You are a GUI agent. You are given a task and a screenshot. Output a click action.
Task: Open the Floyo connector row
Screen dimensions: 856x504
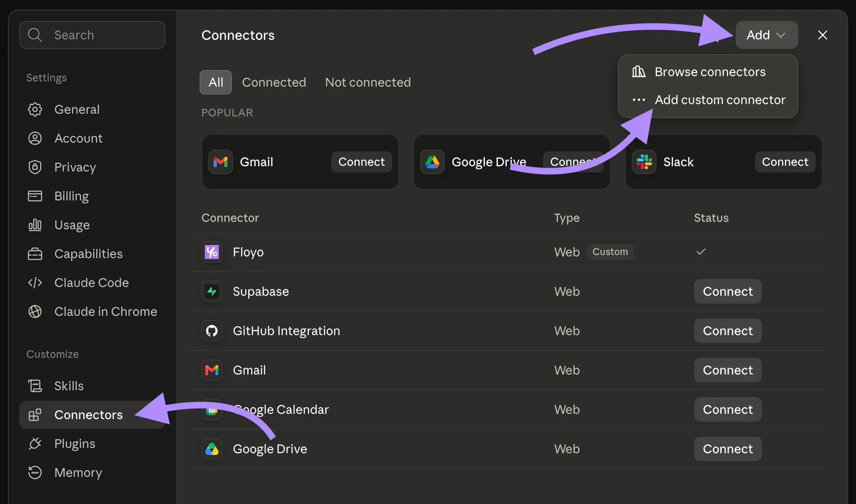(x=508, y=252)
